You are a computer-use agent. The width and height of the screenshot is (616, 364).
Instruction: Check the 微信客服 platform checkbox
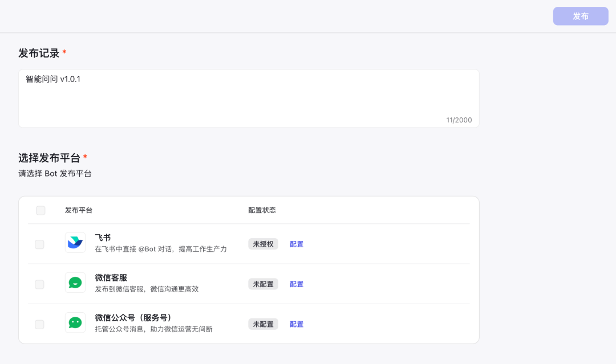point(39,284)
